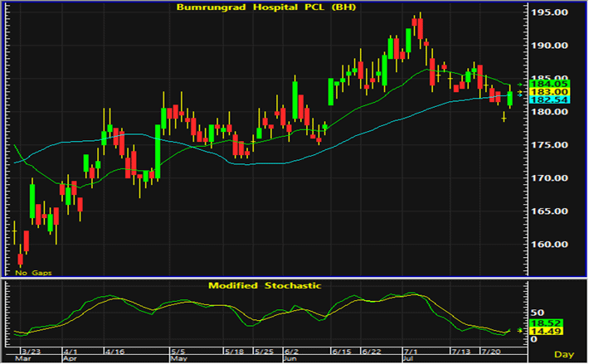Click the highest red candlestick near 195
The width and height of the screenshot is (589, 364).
pyautogui.click(x=420, y=28)
